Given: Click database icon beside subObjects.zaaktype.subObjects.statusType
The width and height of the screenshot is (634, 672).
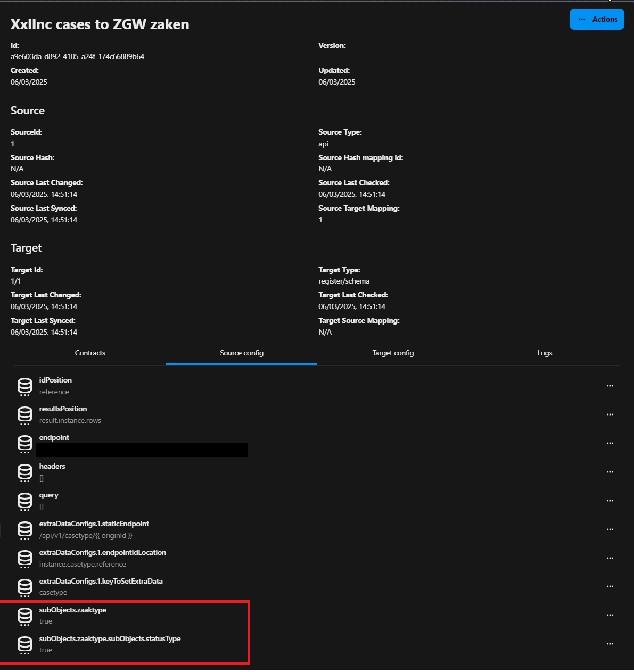Looking at the screenshot, I should coord(25,644).
